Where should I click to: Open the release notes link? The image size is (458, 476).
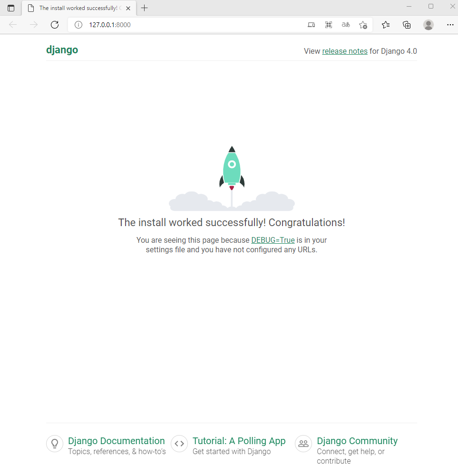tap(344, 51)
